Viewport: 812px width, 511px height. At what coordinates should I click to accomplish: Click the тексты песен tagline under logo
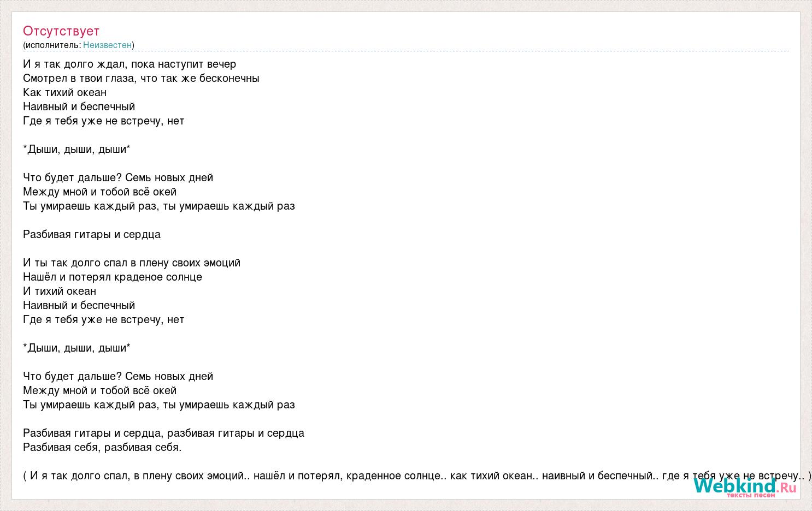750,495
